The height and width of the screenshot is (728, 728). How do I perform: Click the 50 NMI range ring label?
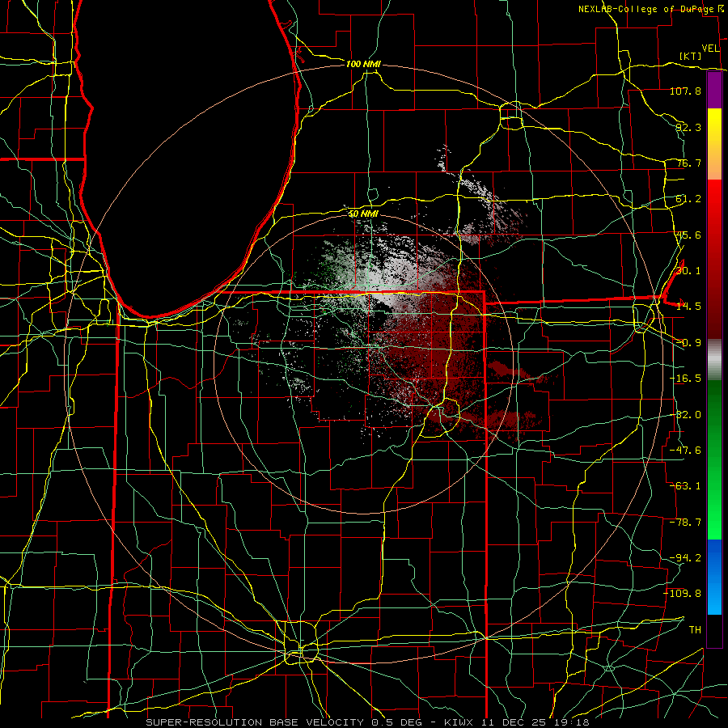pyautogui.click(x=363, y=214)
